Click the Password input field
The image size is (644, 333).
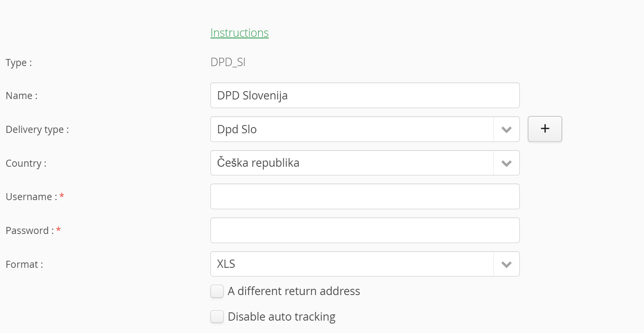[365, 230]
